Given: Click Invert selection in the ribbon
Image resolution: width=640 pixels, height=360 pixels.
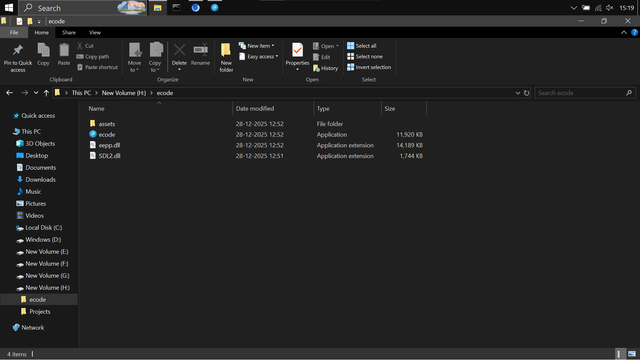Looking at the screenshot, I should pyautogui.click(x=369, y=67).
